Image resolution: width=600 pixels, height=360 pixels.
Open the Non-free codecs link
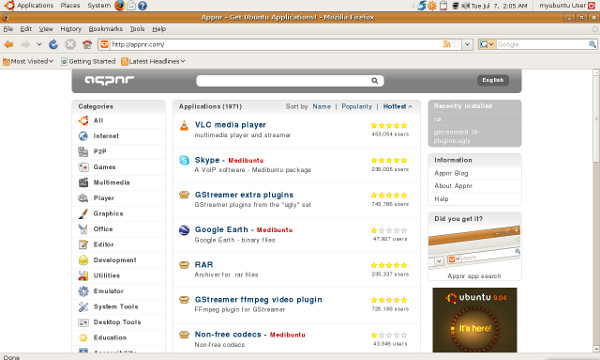point(228,334)
